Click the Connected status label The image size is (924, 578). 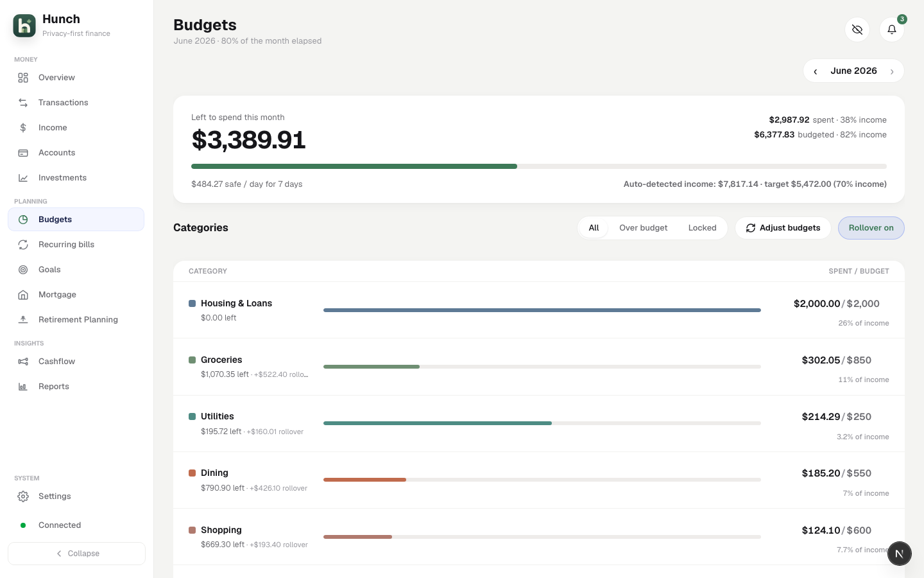[x=60, y=525]
